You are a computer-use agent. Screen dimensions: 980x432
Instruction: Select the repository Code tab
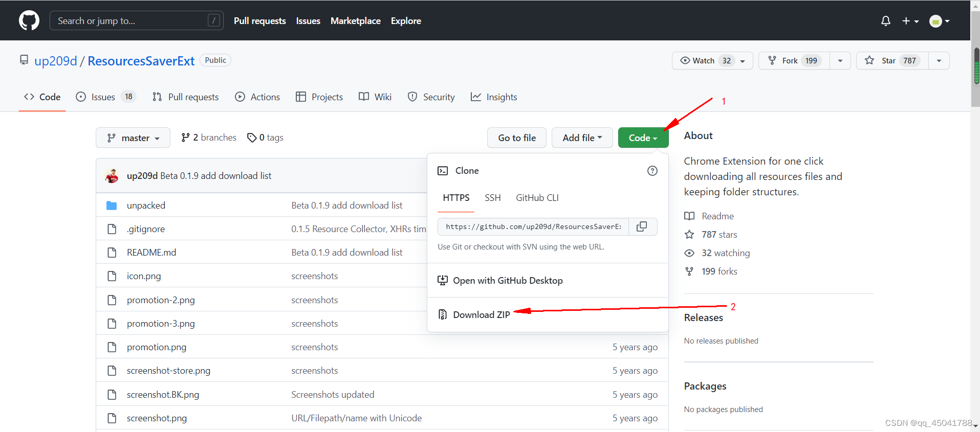tap(42, 97)
